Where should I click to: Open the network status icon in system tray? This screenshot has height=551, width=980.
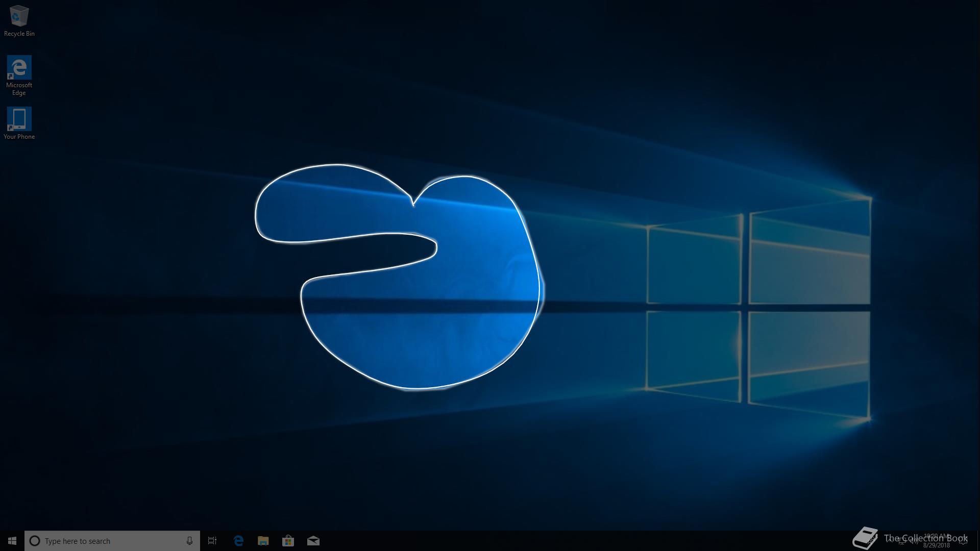(902, 541)
